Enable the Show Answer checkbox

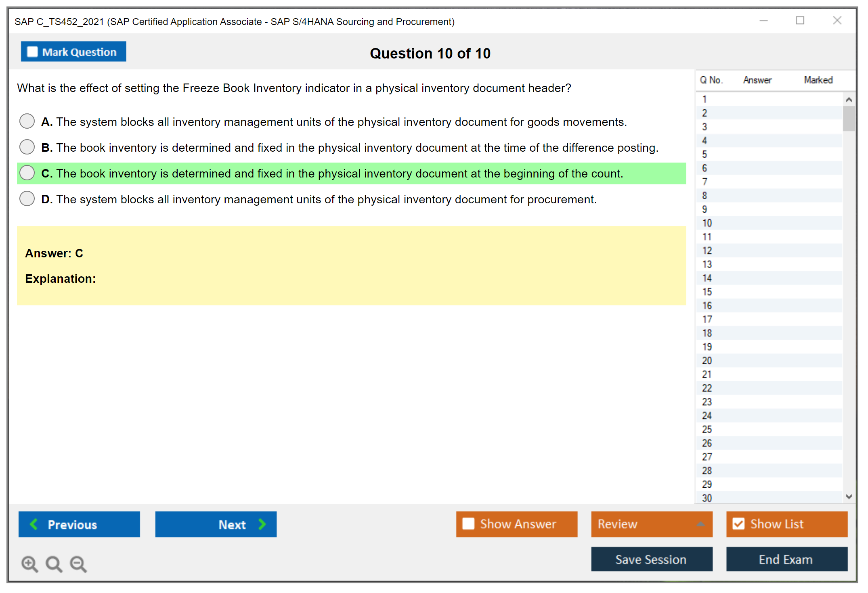tap(468, 524)
